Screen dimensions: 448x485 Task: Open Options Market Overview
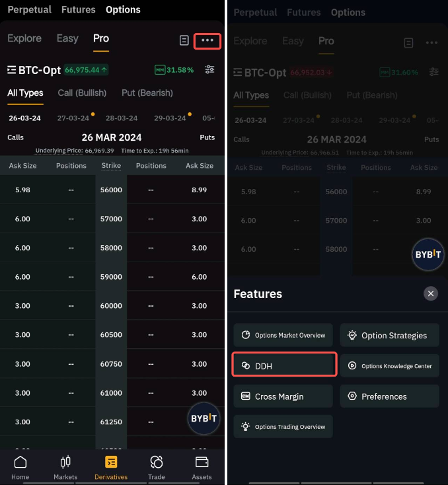click(x=283, y=335)
